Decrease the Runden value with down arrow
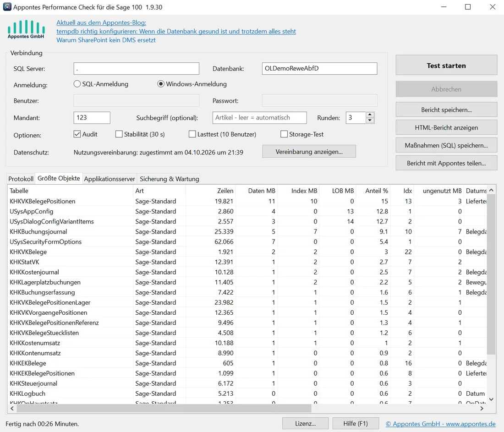504x432 pixels. pyautogui.click(x=370, y=120)
